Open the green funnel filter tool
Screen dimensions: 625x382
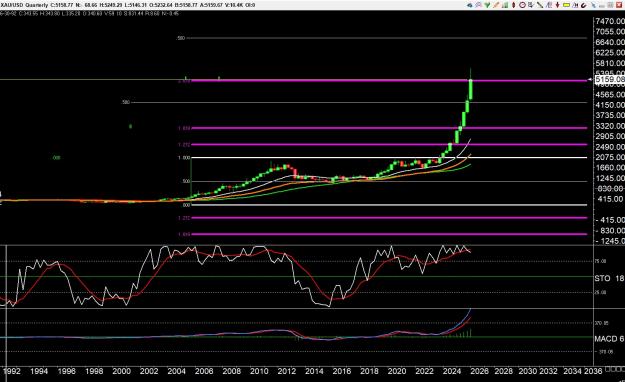click(x=487, y=5)
